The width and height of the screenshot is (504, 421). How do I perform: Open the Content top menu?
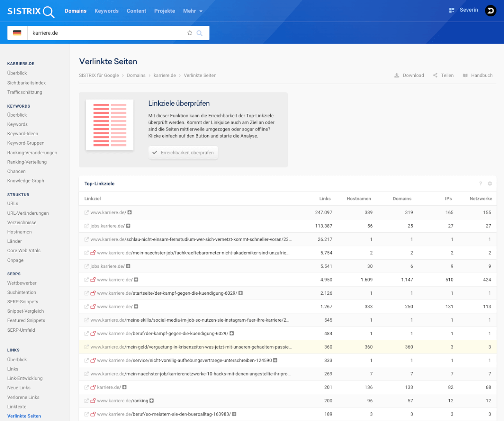click(x=136, y=11)
